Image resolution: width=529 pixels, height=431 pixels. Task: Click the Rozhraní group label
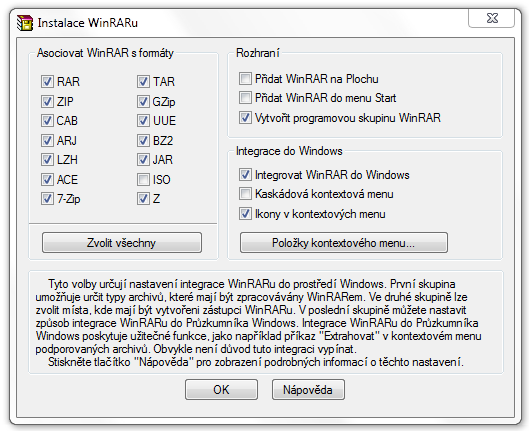point(258,53)
